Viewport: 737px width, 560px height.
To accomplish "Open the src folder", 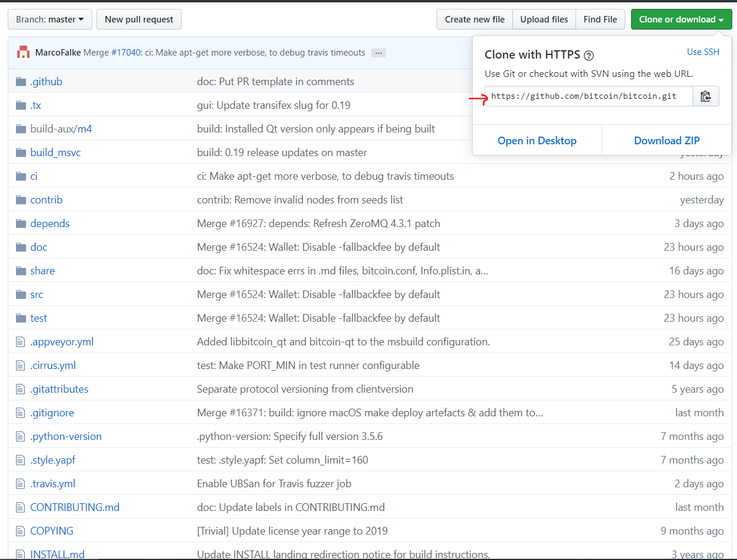I will click(x=37, y=294).
